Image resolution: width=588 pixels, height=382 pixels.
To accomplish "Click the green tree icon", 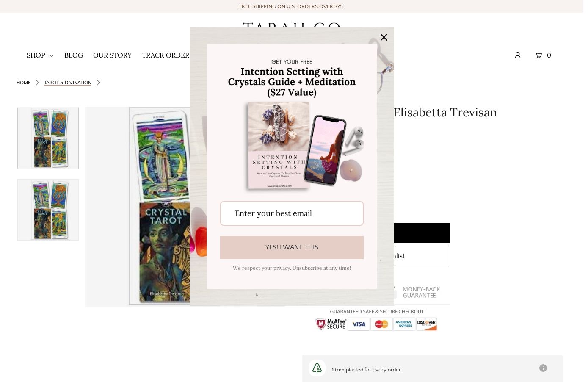I will pos(317,368).
